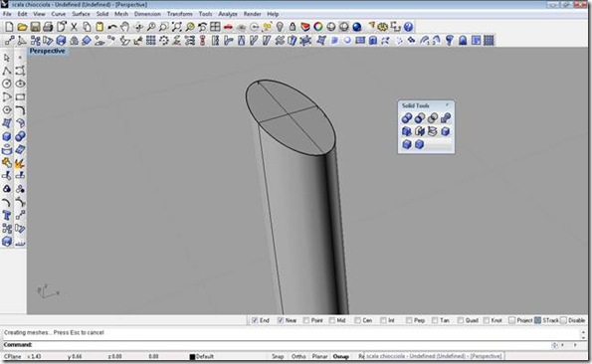
Task: Undo the last action with the curved arrow icon
Action: pos(112,27)
